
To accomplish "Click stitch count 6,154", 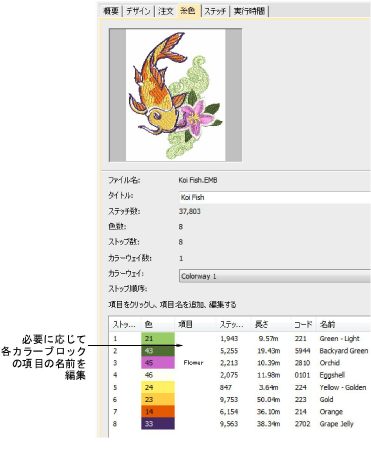I will click(x=229, y=412).
